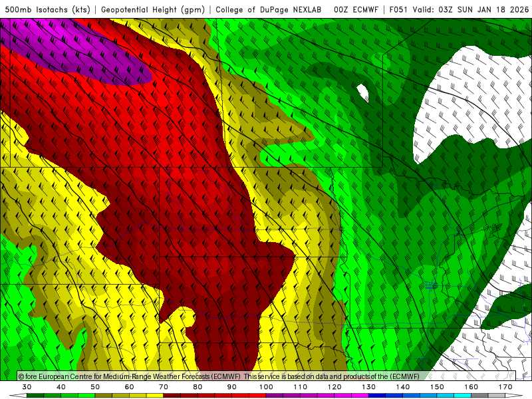The height and width of the screenshot is (399, 532).
Task: Click the white arrow end cap below 30
Action: (19, 396)
